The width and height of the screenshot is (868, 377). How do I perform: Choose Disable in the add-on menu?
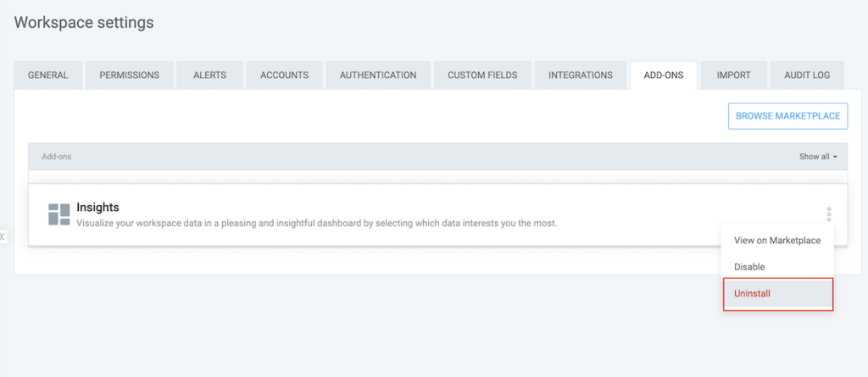[749, 267]
